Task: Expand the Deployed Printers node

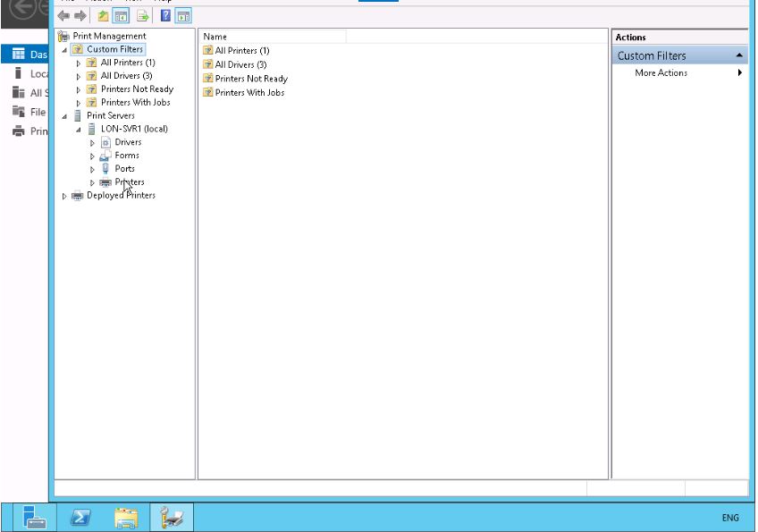Action: (64, 196)
